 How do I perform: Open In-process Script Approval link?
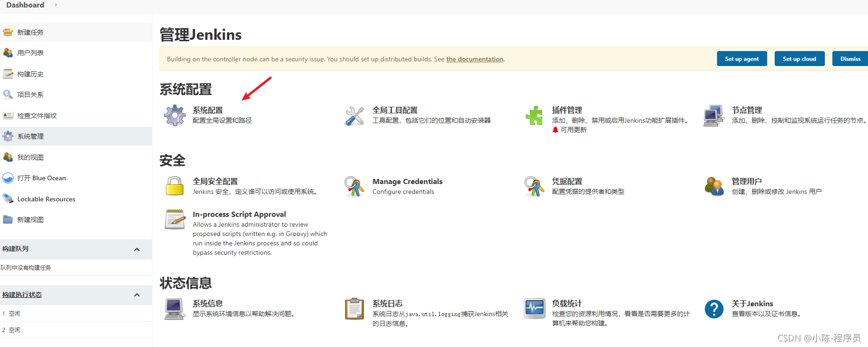pyautogui.click(x=239, y=214)
